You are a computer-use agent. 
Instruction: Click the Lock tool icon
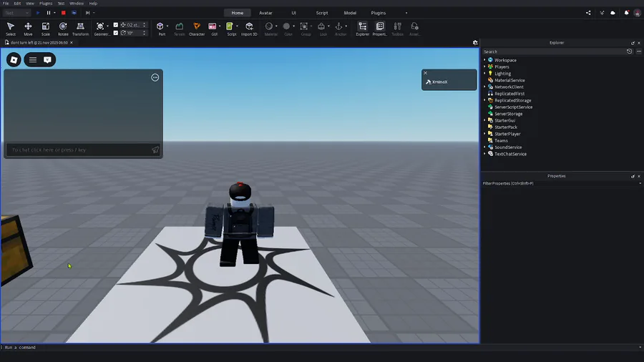tap(321, 26)
